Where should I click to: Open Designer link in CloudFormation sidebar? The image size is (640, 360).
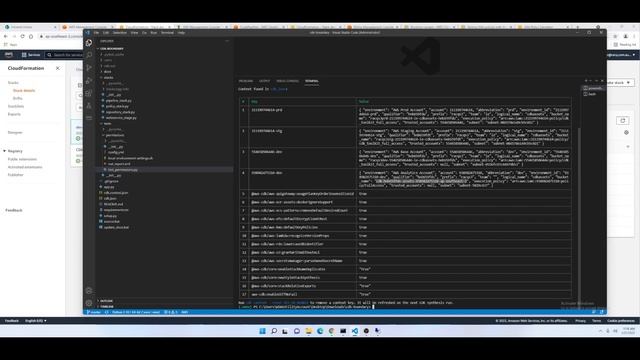tap(15, 133)
